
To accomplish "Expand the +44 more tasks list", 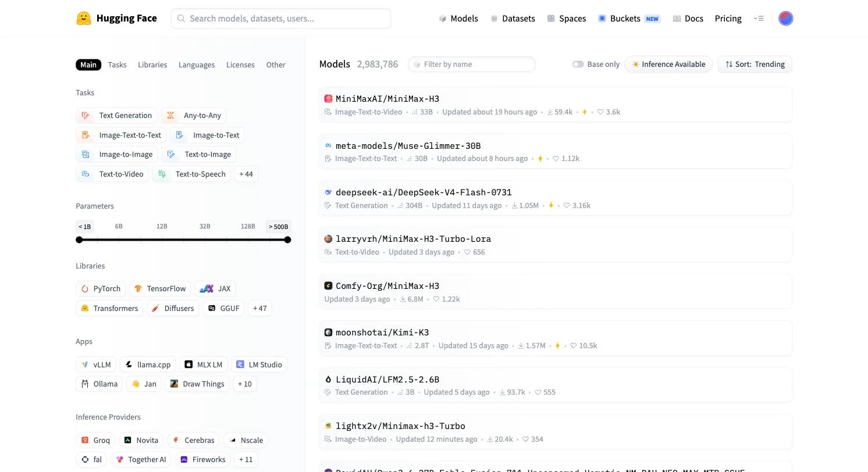I will (246, 174).
